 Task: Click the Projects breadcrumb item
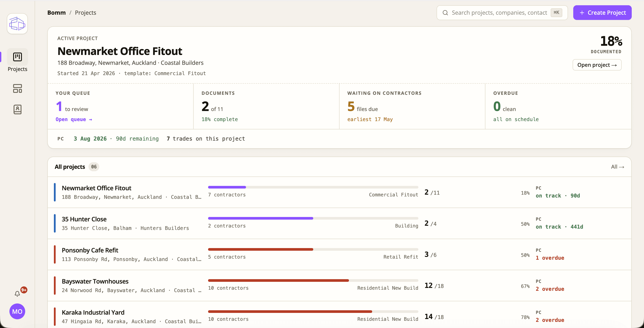pos(85,12)
